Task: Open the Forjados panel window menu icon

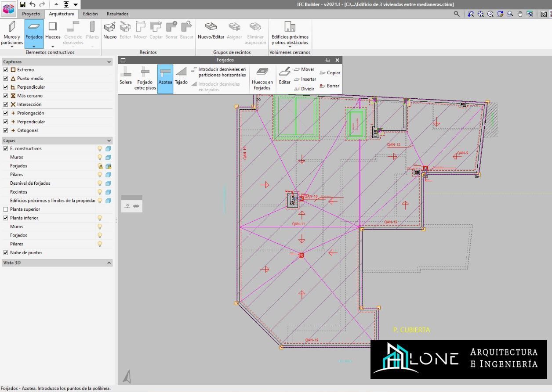Action: tap(123, 60)
